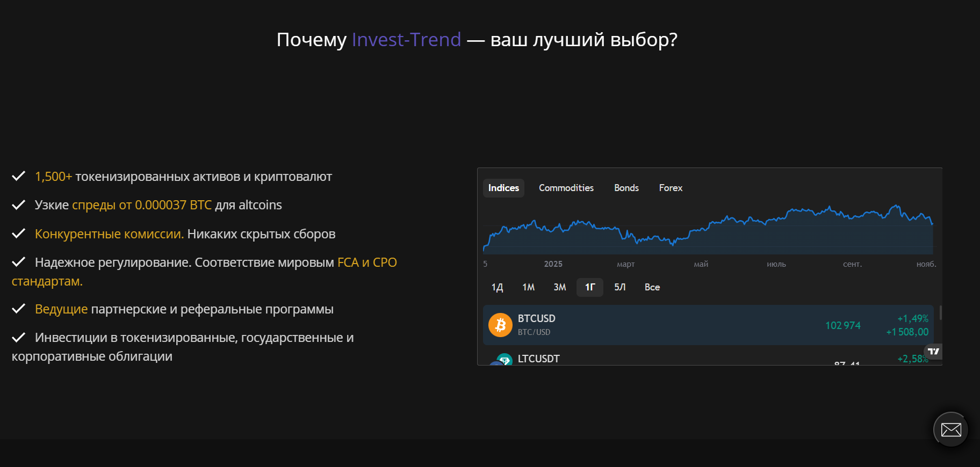Screen dimensions: 980x467
Task: Click the июль axis label
Action: point(776,264)
